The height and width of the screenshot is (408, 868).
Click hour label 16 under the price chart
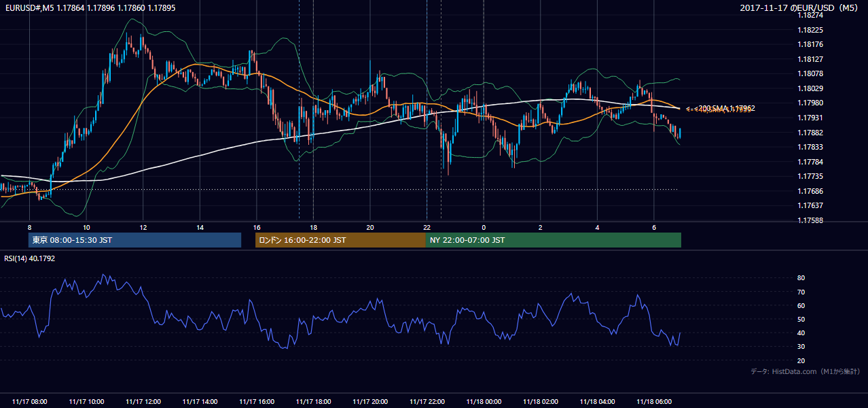257,227
